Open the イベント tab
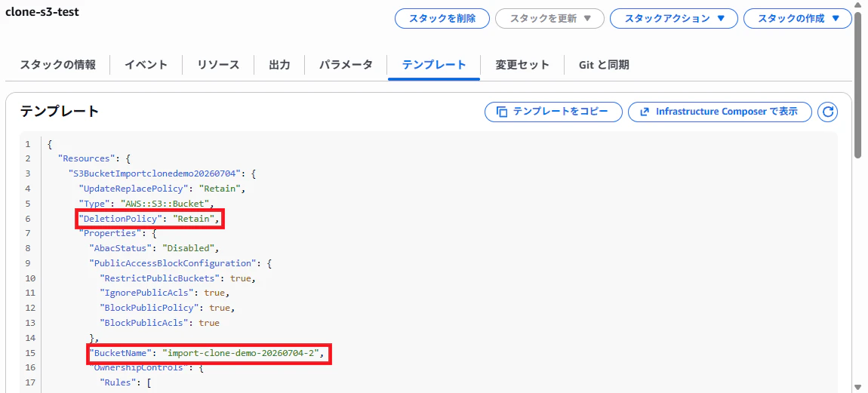This screenshot has width=868, height=393. click(x=146, y=65)
